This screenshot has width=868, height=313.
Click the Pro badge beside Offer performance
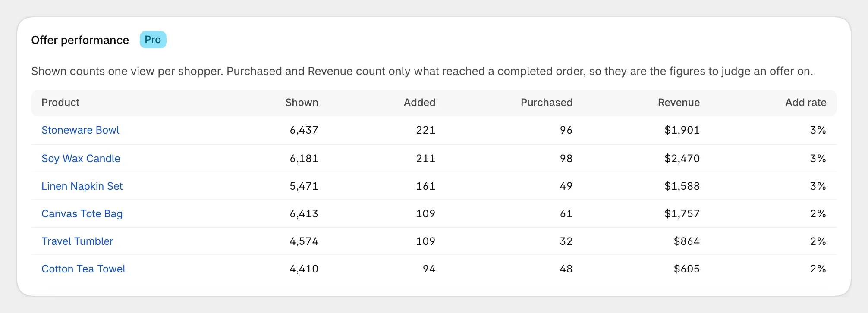153,40
